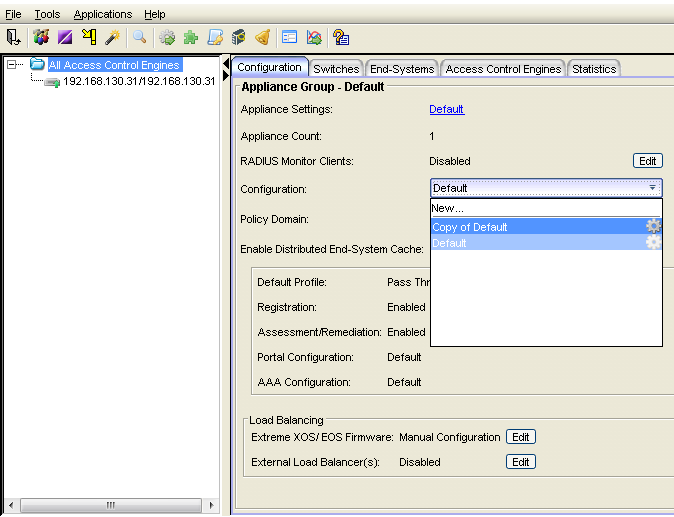The image size is (674, 517).
Task: Click the magnifying glass search icon
Action: click(140, 37)
